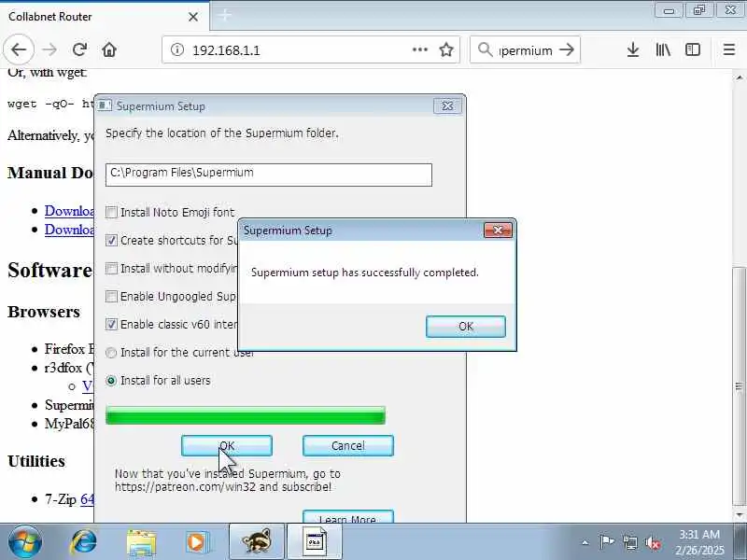Toggle the sidebar icon in the toolbar
747x560 pixels.
click(x=693, y=49)
